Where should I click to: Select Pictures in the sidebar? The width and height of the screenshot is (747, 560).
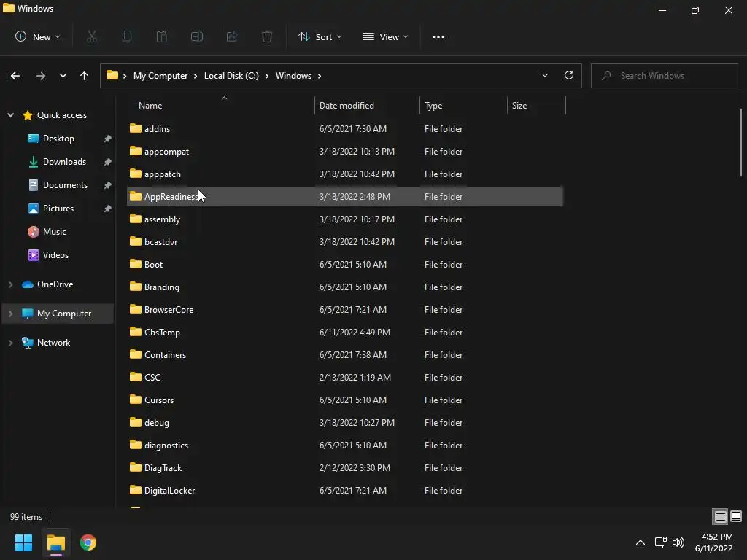[x=58, y=209]
